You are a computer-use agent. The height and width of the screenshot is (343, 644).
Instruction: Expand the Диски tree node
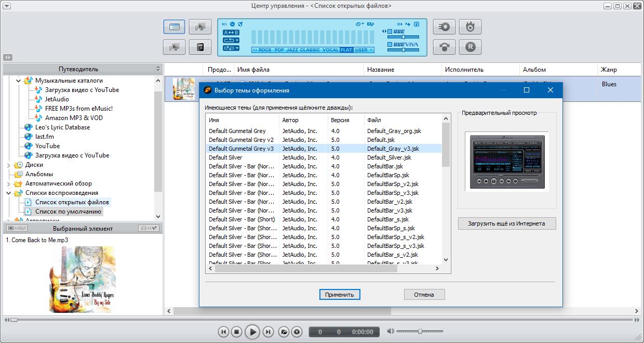(9, 165)
